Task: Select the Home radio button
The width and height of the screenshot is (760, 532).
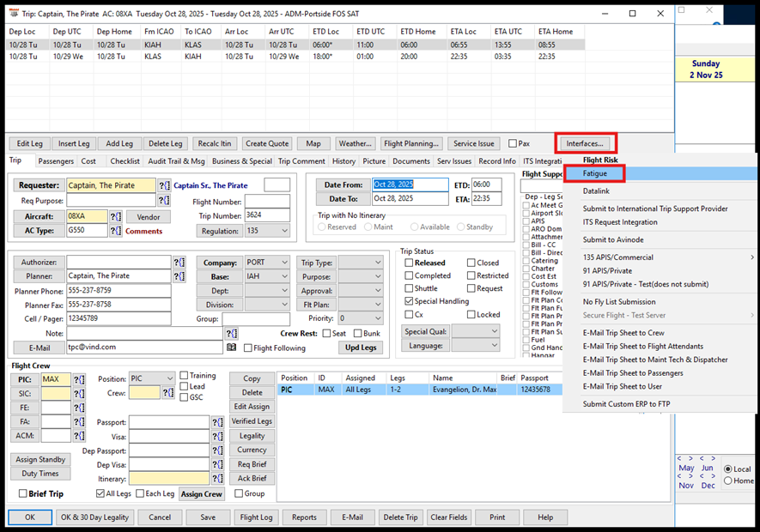Action: (728, 481)
